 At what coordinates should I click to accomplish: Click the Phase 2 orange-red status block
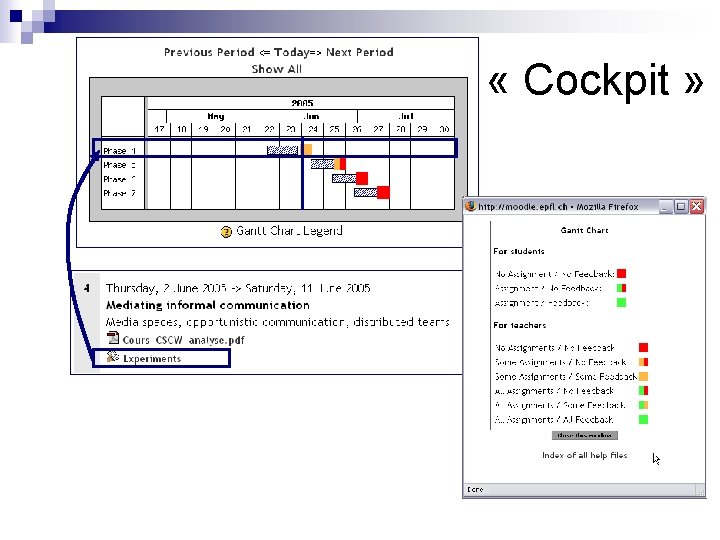[340, 164]
